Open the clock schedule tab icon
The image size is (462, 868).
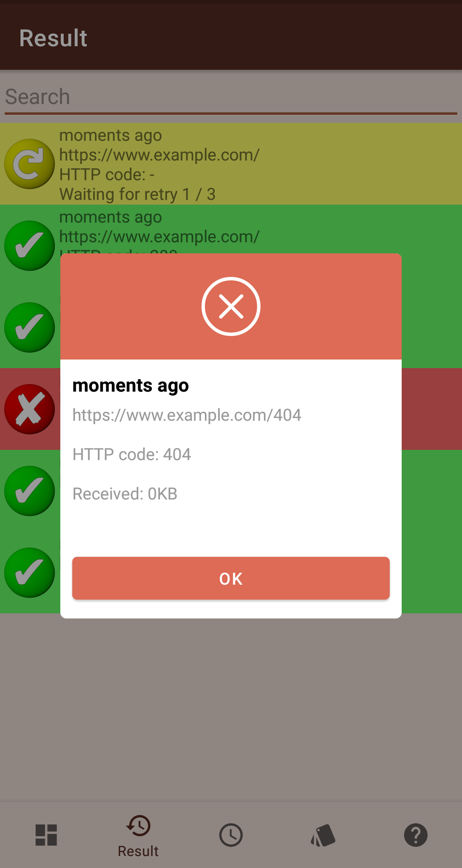pyautogui.click(x=231, y=835)
